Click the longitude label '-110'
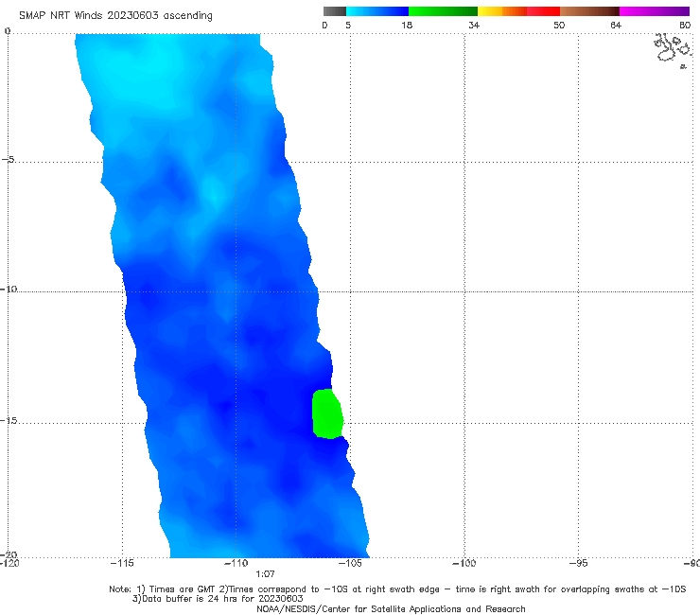Screen dimensions: 700x615 pyautogui.click(x=236, y=563)
